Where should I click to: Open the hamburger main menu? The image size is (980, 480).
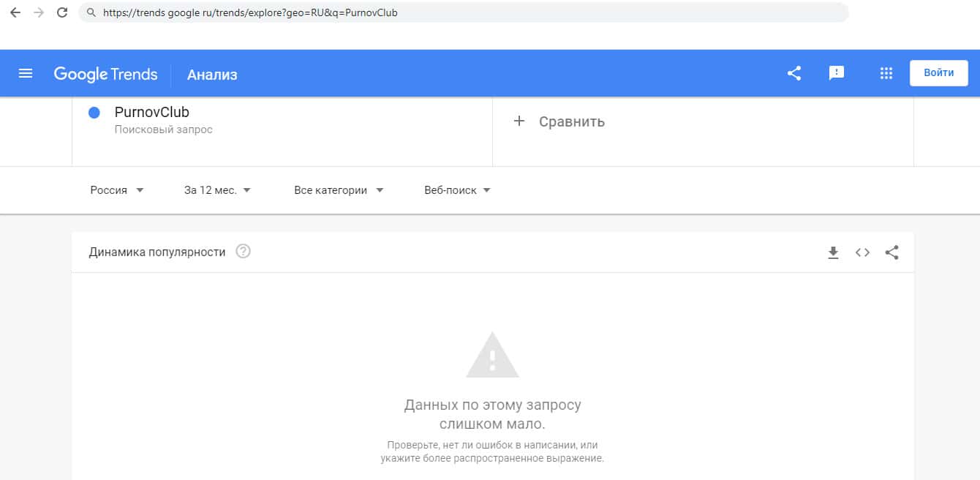(x=26, y=73)
